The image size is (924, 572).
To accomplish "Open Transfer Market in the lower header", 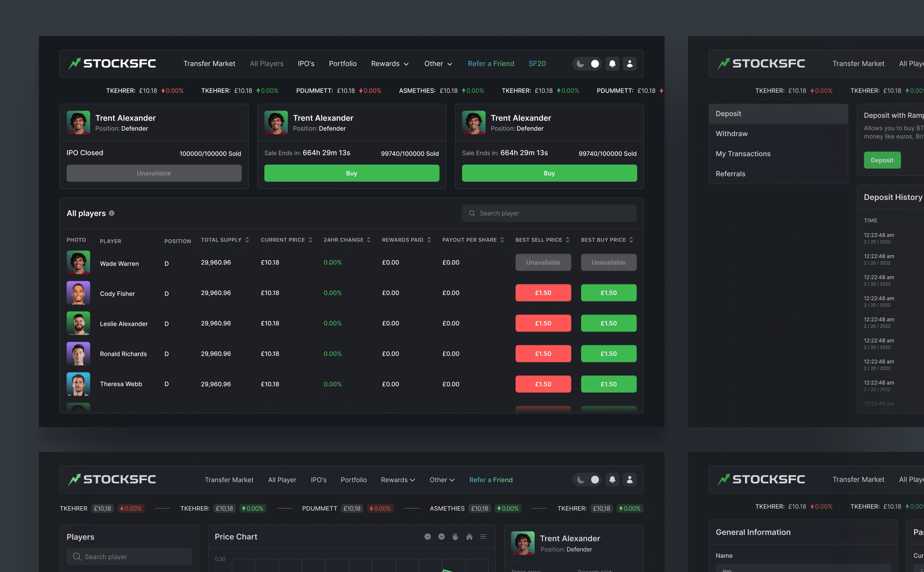I will (229, 480).
